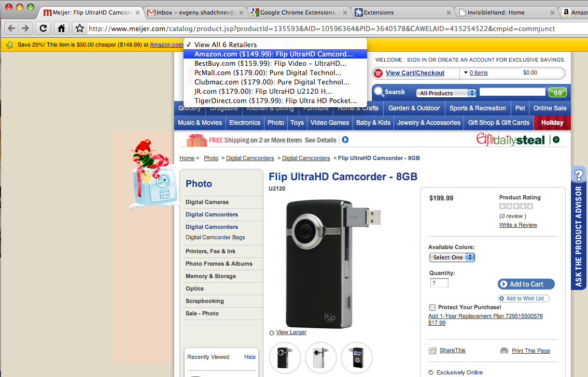Close the Meijer browser tab

pos(137,13)
